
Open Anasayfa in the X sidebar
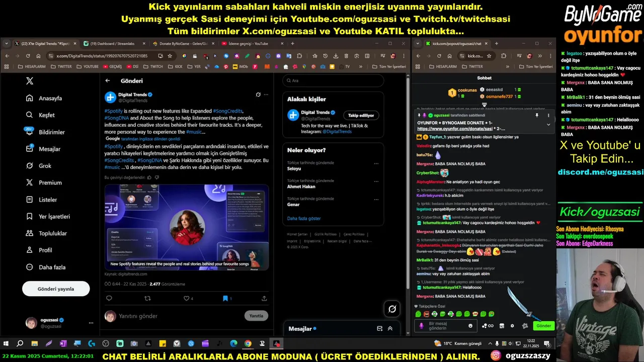44,98
